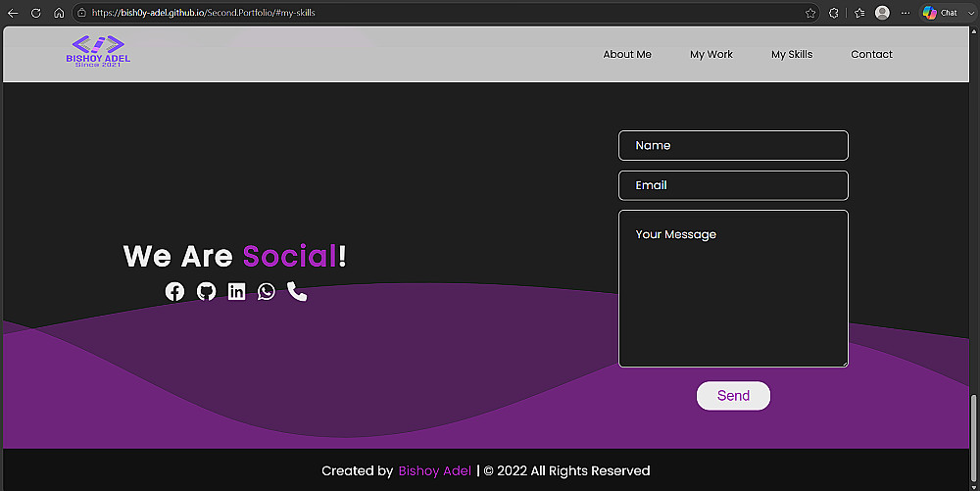Go back with browser back arrow
The image size is (980, 491).
tap(13, 13)
